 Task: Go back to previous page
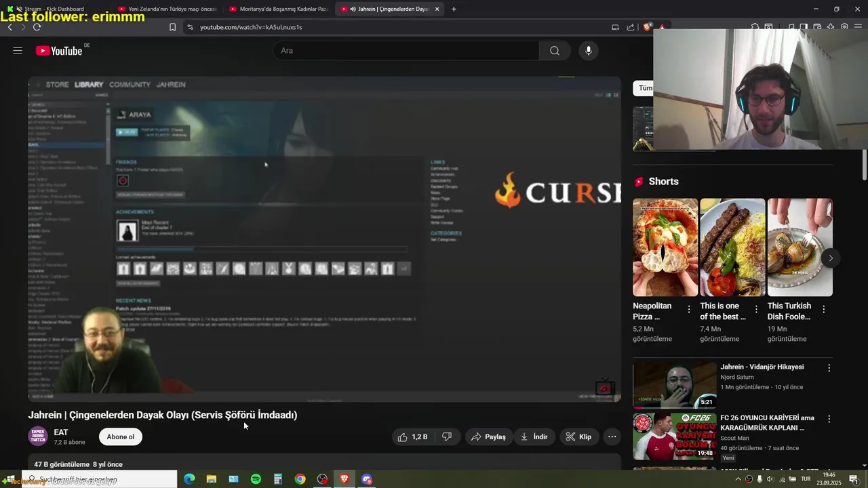tap(10, 27)
